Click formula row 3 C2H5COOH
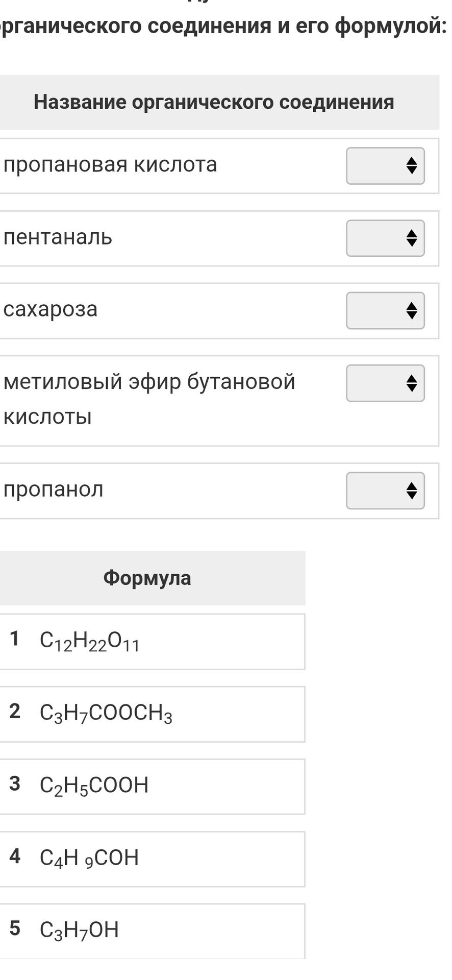This screenshot has width=452, height=980. (152, 787)
